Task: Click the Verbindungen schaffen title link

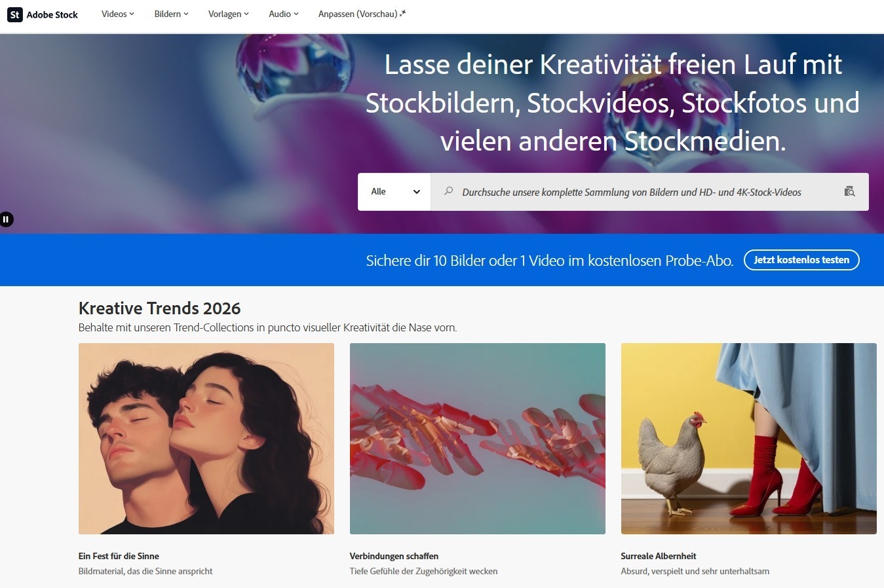Action: (x=394, y=556)
